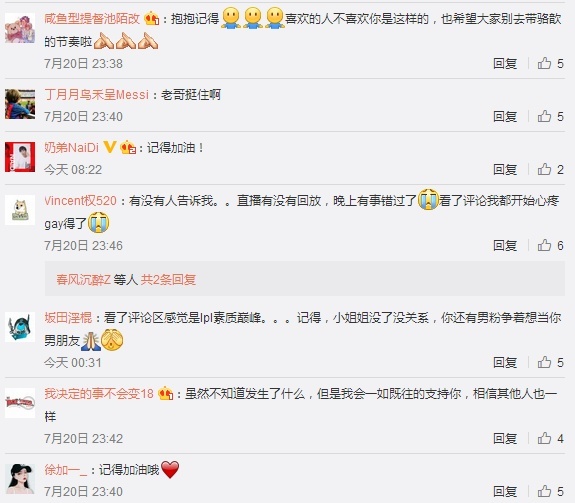Reply to Vincent权520's comment

(x=505, y=245)
